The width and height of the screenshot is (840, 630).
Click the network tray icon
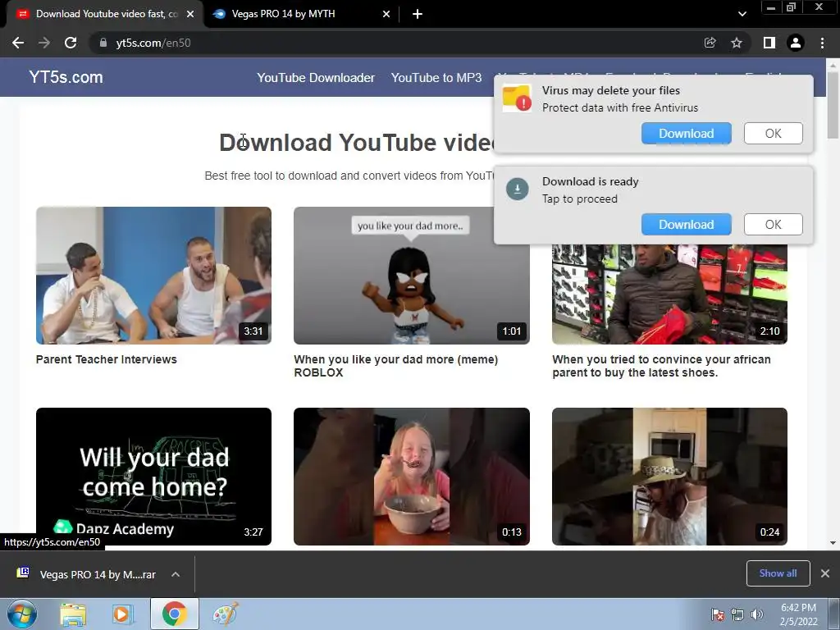pyautogui.click(x=737, y=614)
